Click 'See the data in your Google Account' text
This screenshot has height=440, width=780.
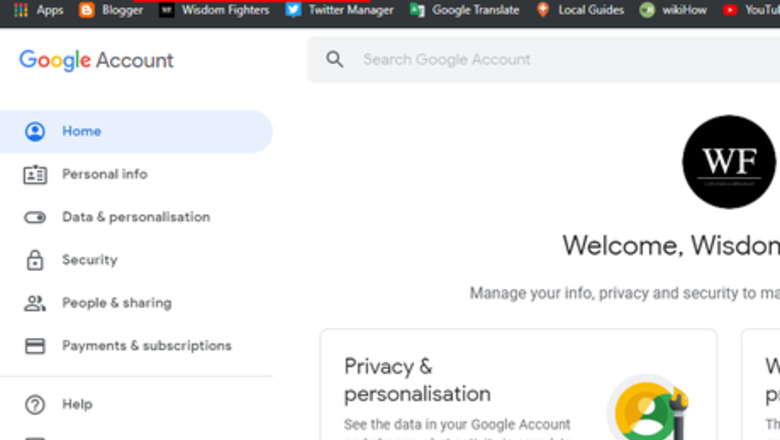tap(457, 425)
